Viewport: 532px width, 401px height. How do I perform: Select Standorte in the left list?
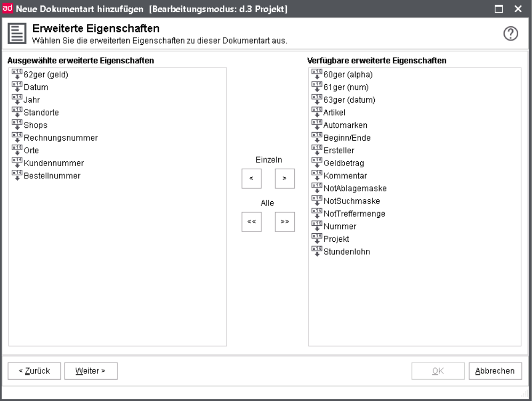tap(41, 112)
